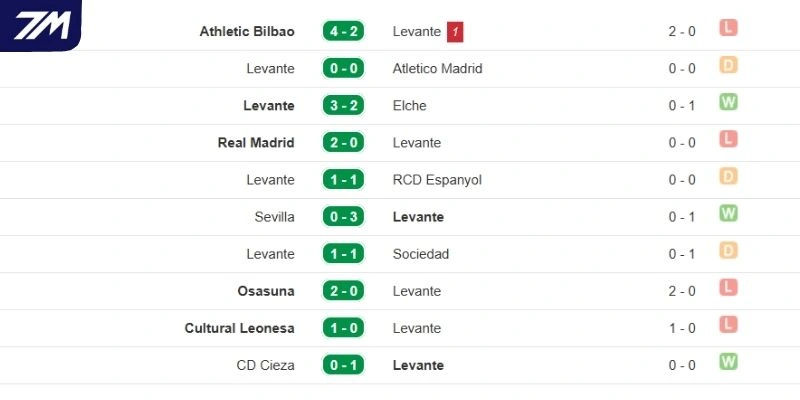Open the 3 - 2 score against Elche
Image resolution: width=800 pixels, height=400 pixels.
coord(344,106)
